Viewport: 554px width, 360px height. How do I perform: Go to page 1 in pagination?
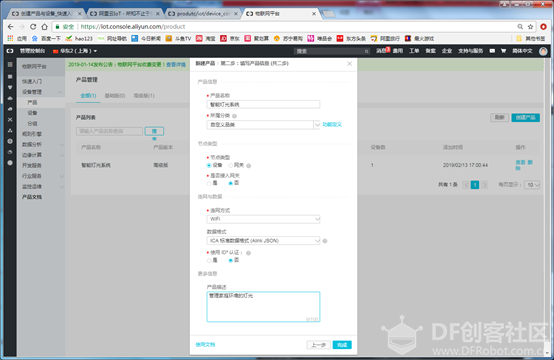point(475,185)
